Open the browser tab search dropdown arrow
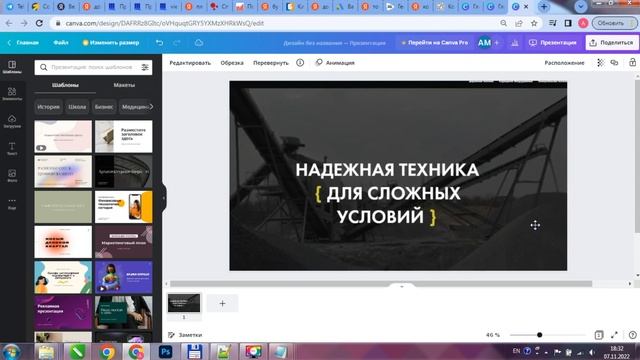 (x=580, y=7)
